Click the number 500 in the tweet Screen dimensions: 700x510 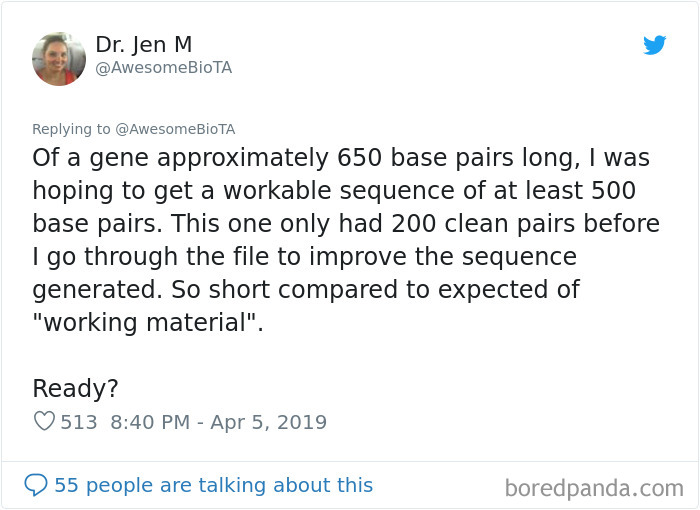tap(613, 191)
